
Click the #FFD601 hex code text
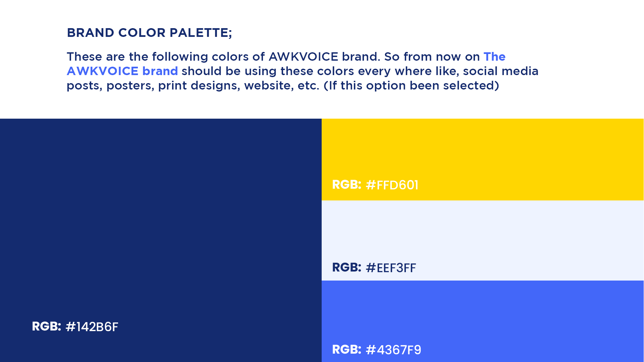click(392, 185)
